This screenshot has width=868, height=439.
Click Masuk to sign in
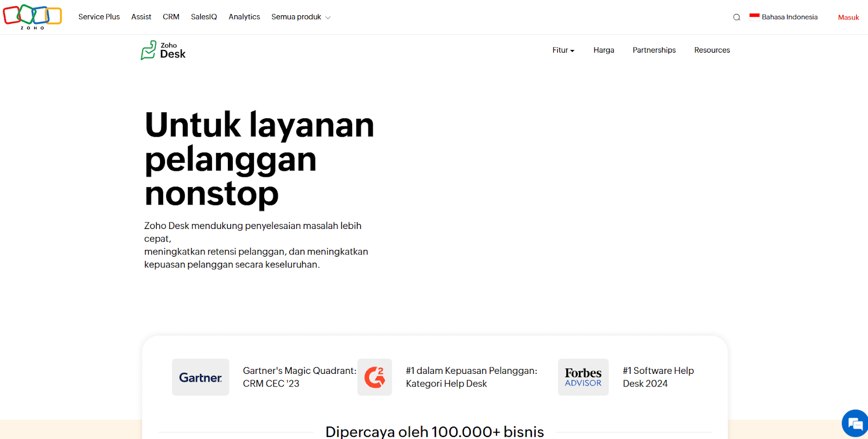[848, 17]
